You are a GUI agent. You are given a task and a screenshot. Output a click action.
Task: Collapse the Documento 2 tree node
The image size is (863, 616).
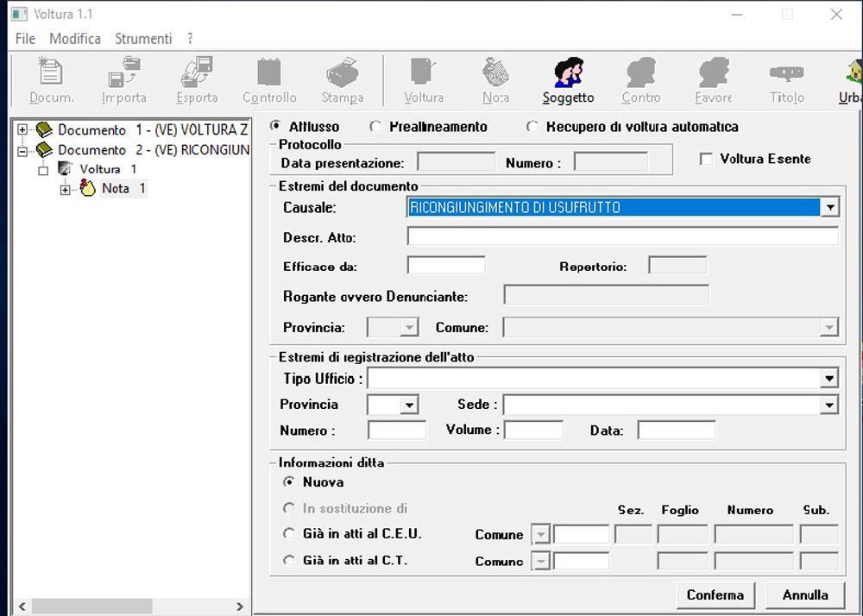22,151
